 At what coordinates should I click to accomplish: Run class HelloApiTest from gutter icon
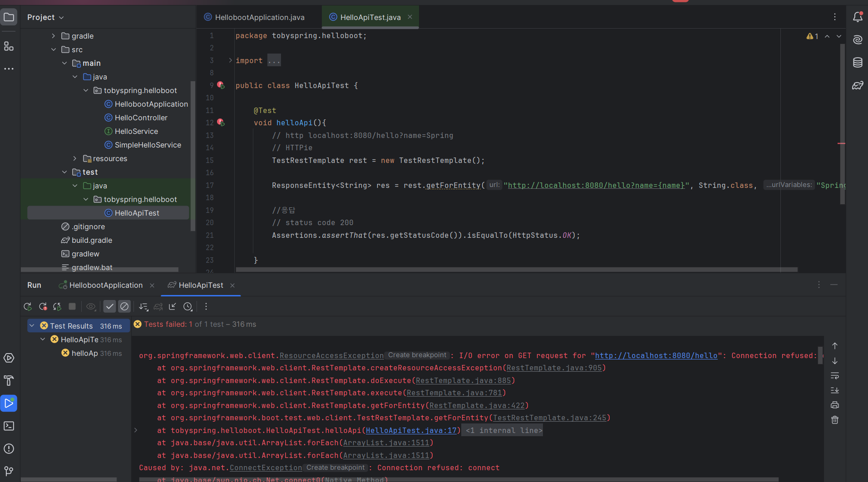[221, 85]
